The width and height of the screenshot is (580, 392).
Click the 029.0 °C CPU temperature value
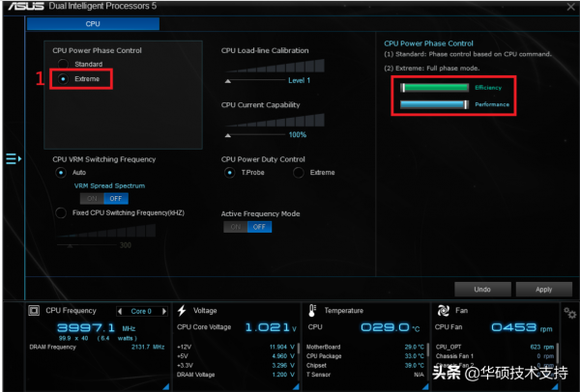[391, 327]
